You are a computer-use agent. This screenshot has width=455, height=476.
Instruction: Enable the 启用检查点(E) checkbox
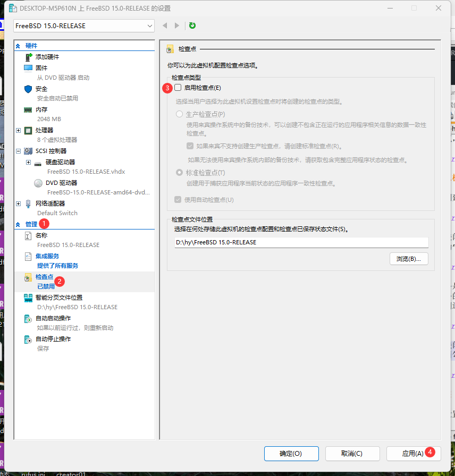178,88
